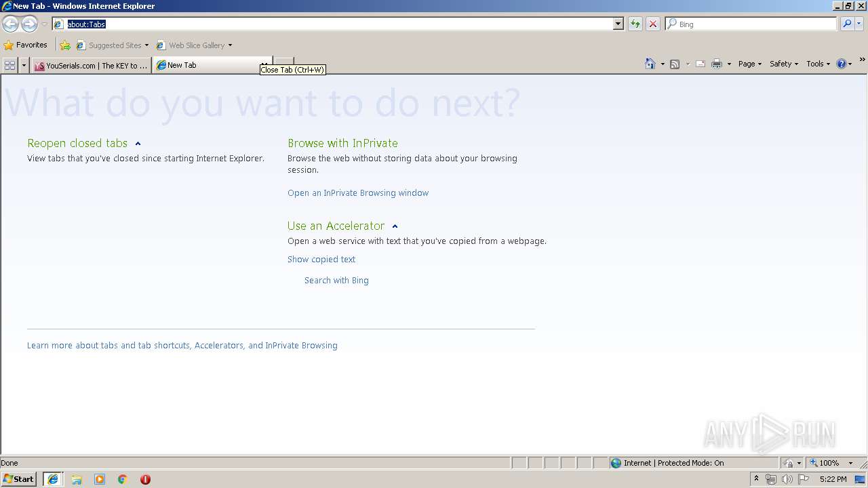868x488 pixels.
Task: Open Windows Explorer folder taskbar icon
Action: click(77, 479)
